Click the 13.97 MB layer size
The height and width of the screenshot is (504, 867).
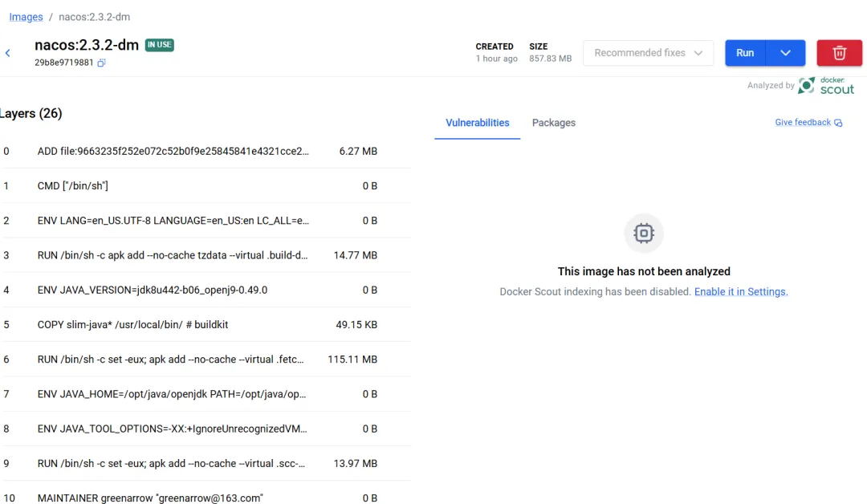coord(355,464)
